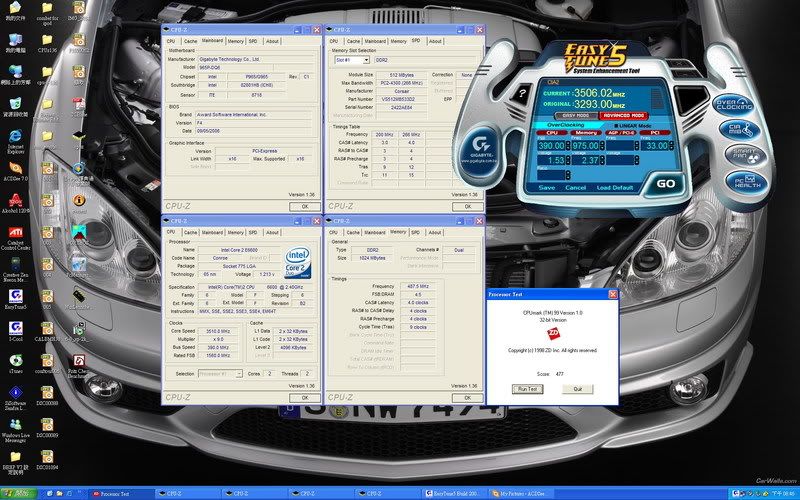Select the AGP / PCI-E category in EasyTune5
This screenshot has height=500, width=800.
620,133
